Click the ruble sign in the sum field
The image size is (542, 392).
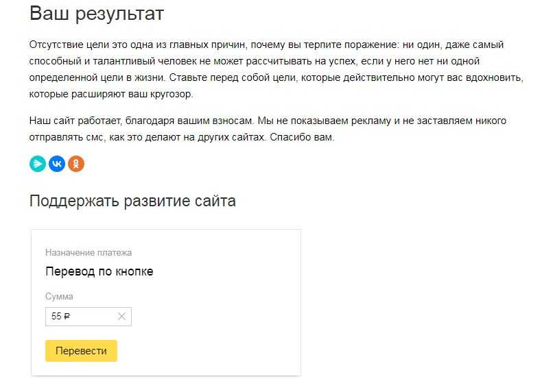[67, 317]
